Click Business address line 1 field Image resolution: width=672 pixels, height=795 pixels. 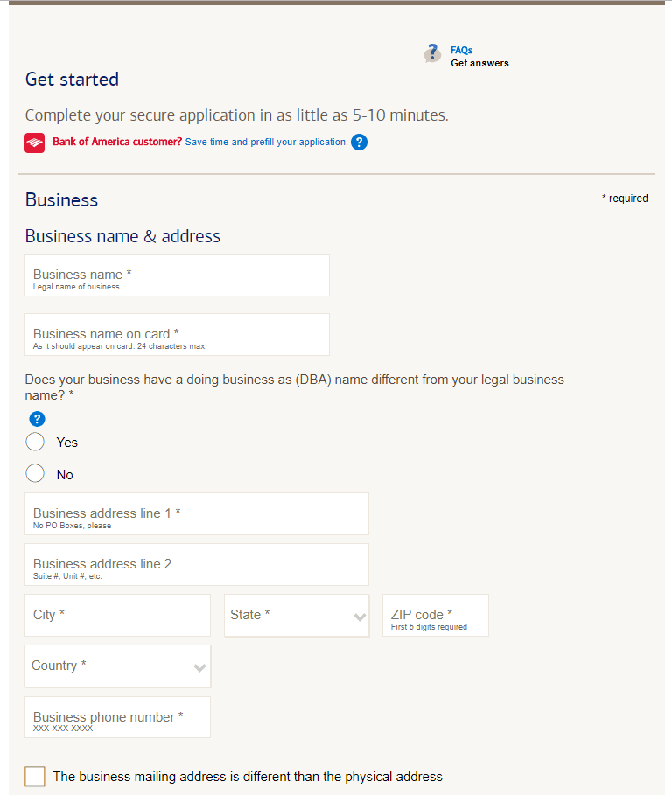pos(197,513)
